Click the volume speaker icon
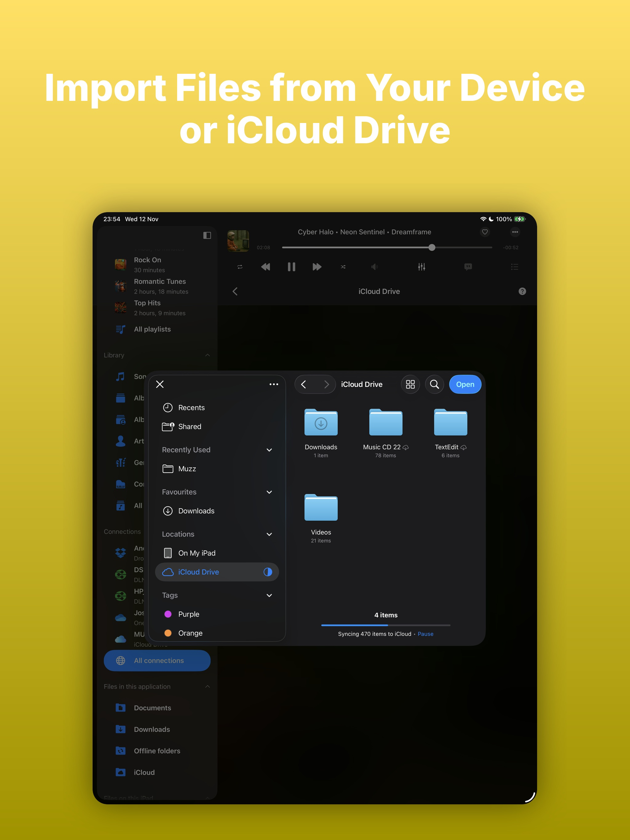This screenshot has width=630, height=840. point(374,267)
